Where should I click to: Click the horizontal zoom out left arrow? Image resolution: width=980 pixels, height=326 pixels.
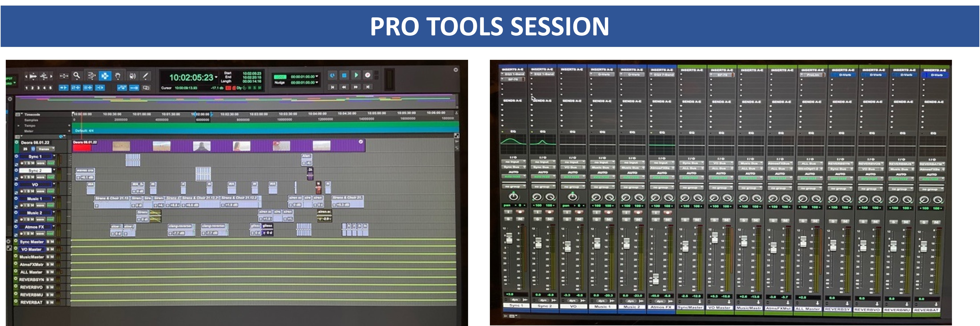26,76
